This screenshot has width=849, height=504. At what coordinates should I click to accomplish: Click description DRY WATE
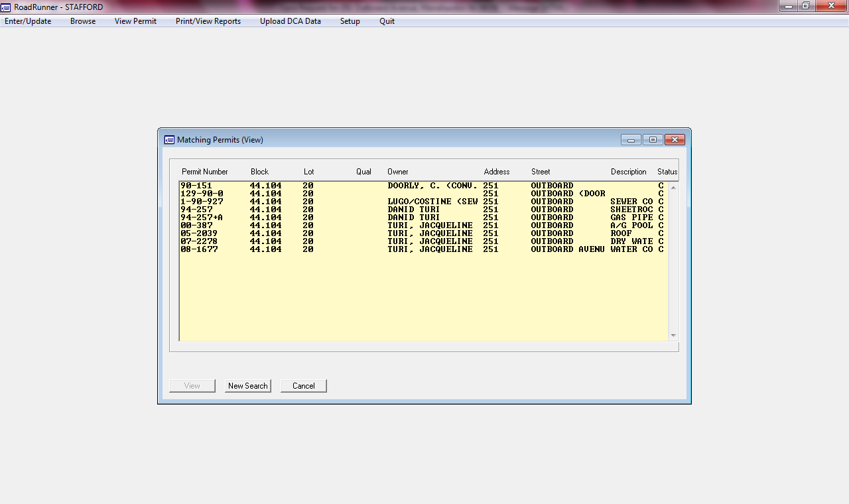pos(631,241)
